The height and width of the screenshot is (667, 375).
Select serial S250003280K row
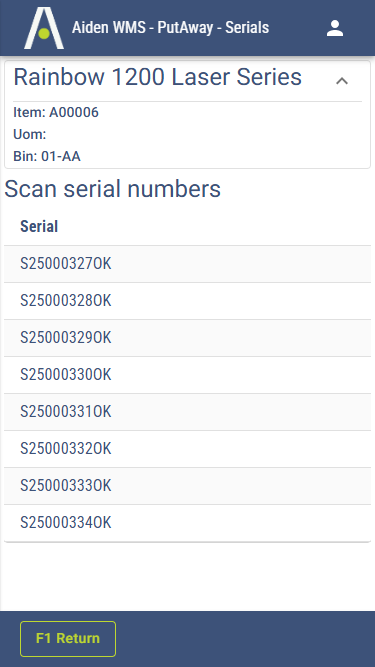point(188,301)
